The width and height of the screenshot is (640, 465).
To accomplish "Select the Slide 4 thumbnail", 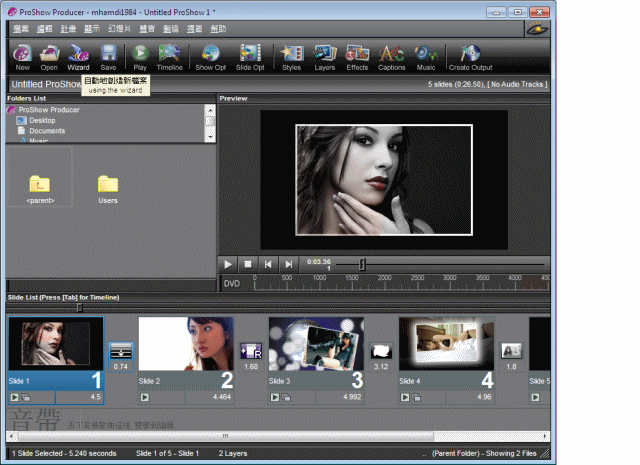I will (447, 344).
